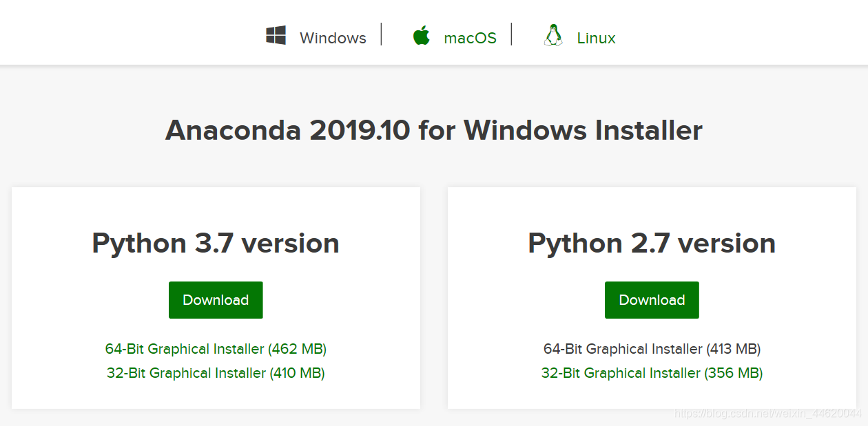
Task: Download the Python 2.7 version
Action: 652,300
